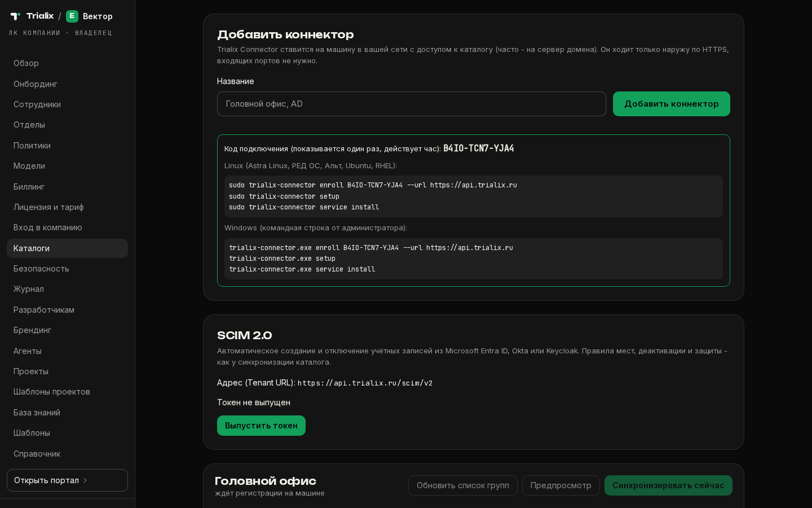Open the Шаблоны sidebar item

(67, 433)
